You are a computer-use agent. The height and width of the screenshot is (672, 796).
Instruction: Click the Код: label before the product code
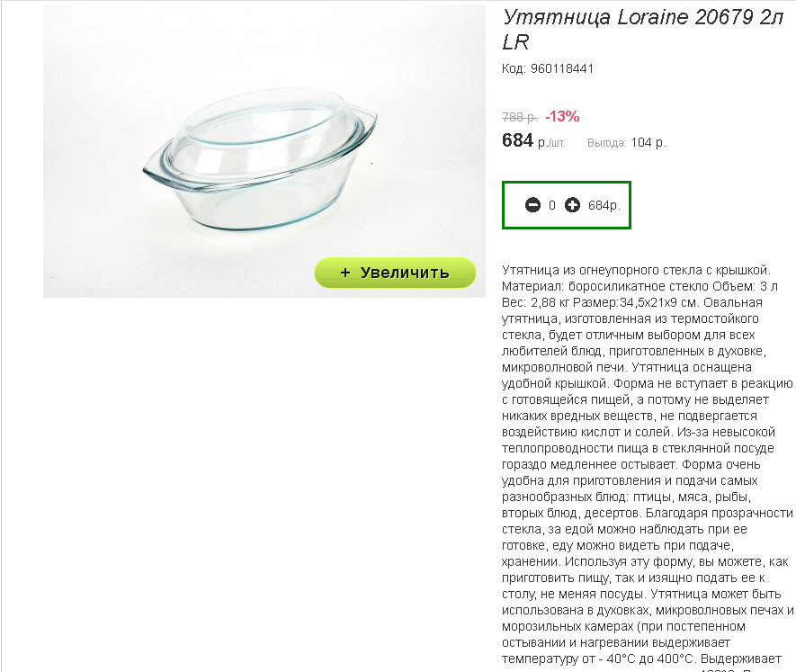[x=514, y=68]
